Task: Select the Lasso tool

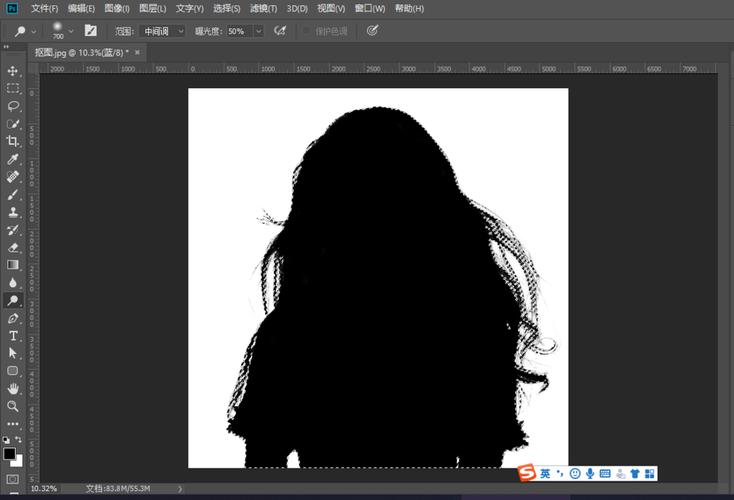Action: 13,106
